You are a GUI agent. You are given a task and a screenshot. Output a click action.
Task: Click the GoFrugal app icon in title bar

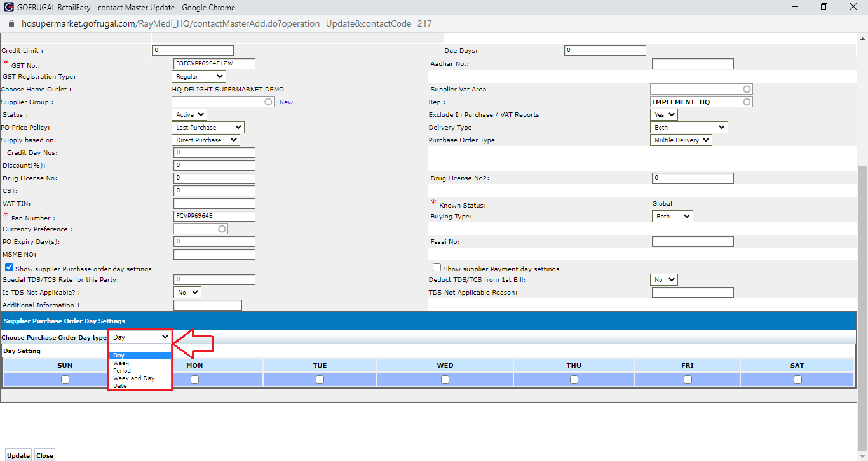click(x=8, y=8)
